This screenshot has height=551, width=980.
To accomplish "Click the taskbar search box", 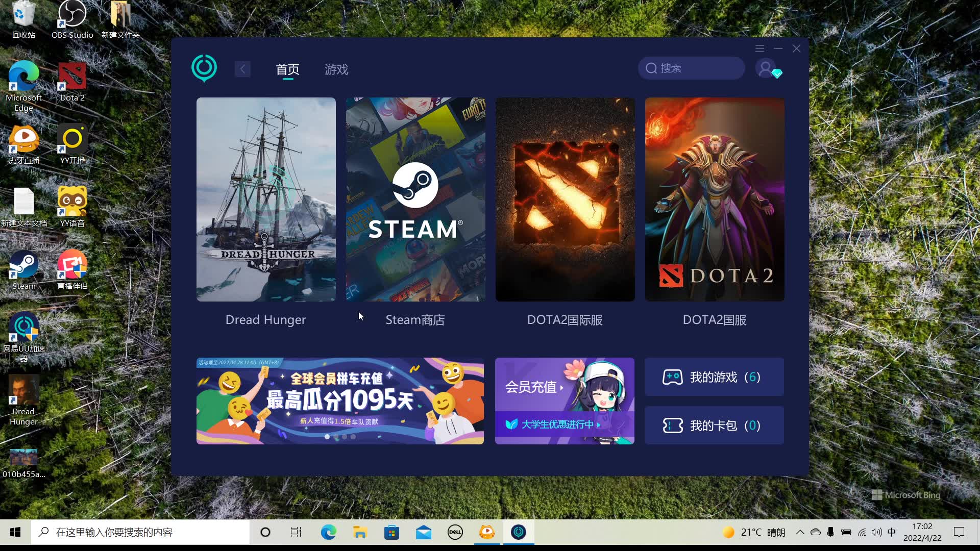I will (141, 532).
